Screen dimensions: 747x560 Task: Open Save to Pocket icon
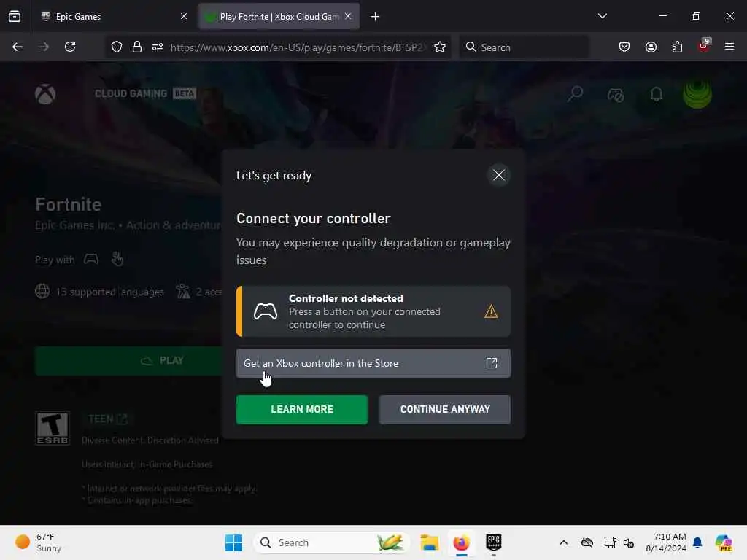pos(624,47)
